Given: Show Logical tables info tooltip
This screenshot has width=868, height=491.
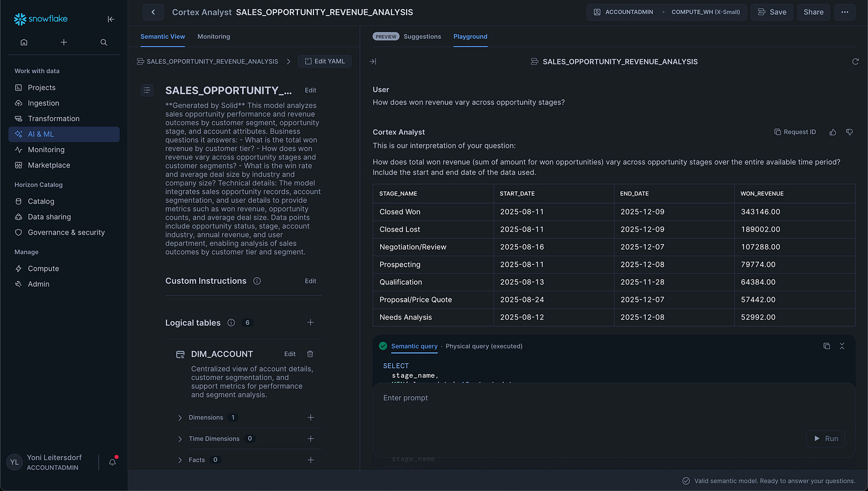Looking at the screenshot, I should (231, 323).
